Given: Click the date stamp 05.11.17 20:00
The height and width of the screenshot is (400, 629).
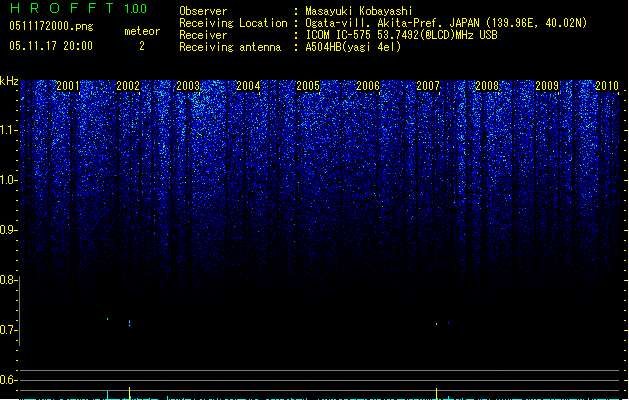Looking at the screenshot, I should (51, 46).
